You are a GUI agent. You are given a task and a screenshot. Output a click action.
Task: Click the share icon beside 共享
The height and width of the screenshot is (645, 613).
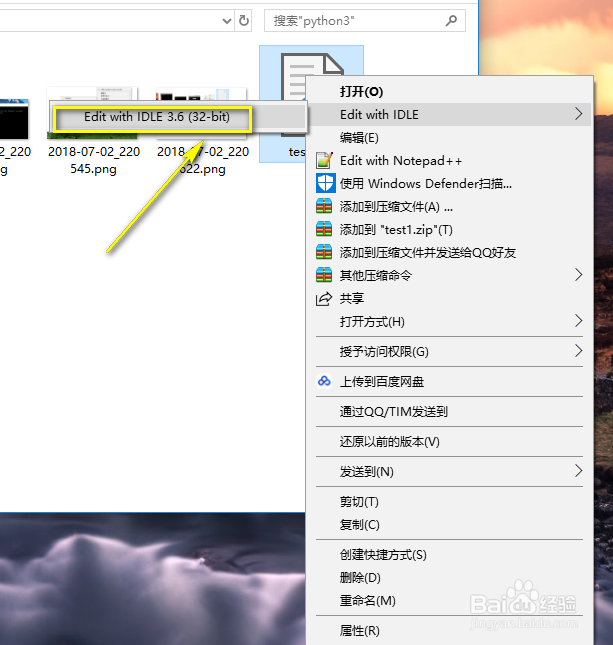(324, 298)
